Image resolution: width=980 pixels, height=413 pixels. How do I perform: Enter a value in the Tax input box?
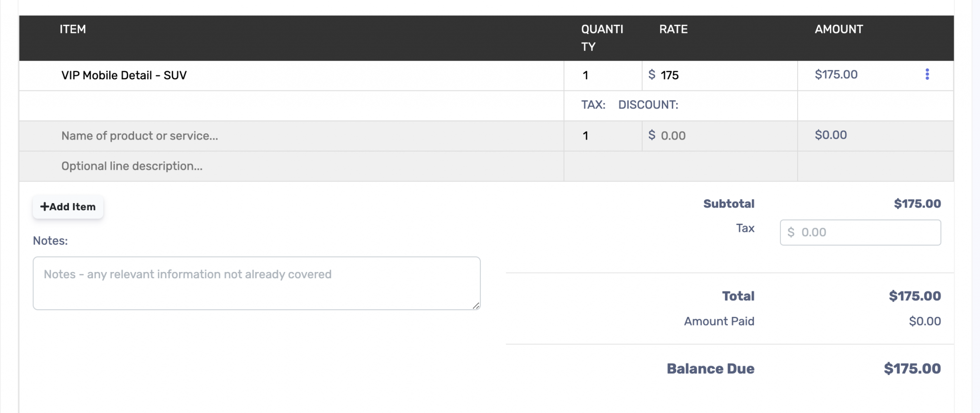coord(860,232)
